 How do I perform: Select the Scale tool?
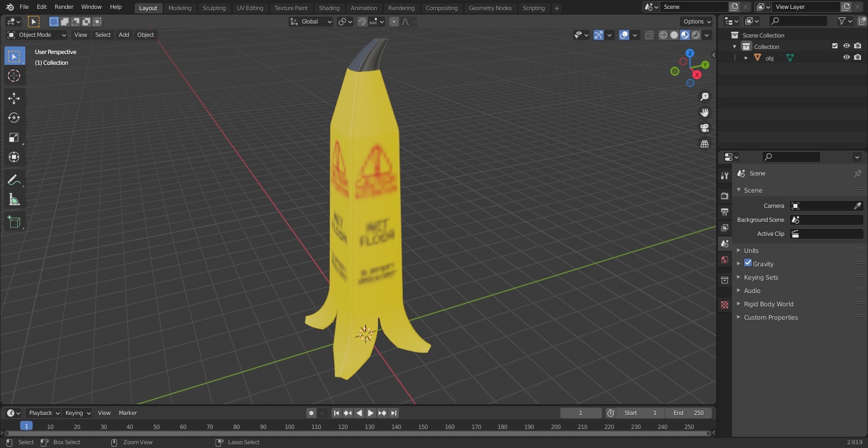coord(14,137)
